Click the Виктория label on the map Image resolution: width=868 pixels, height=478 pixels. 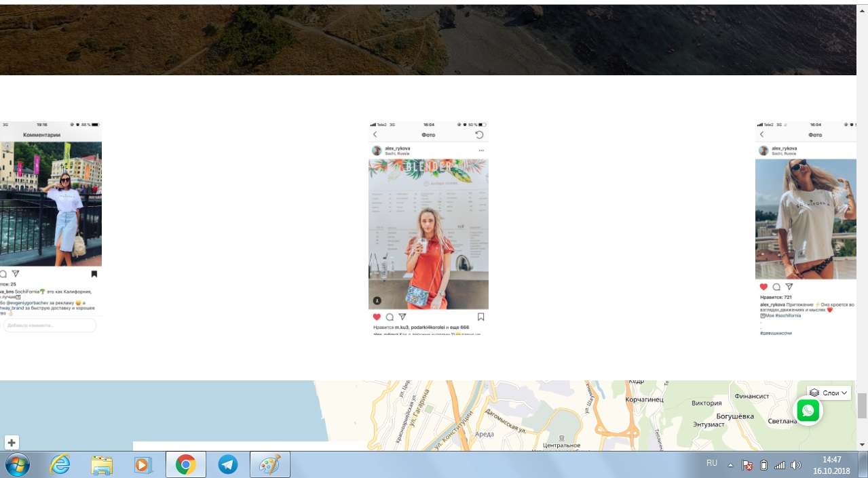click(706, 403)
